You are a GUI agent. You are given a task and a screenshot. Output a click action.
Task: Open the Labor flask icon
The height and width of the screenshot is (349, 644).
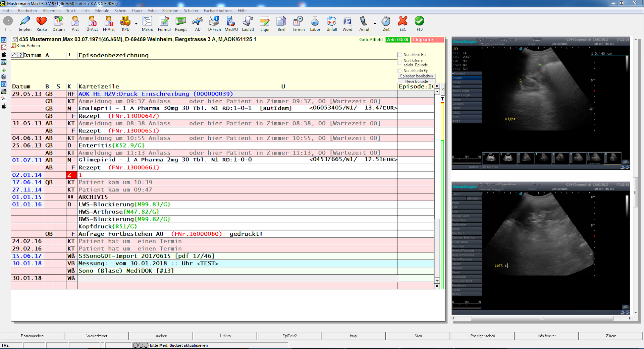(315, 21)
